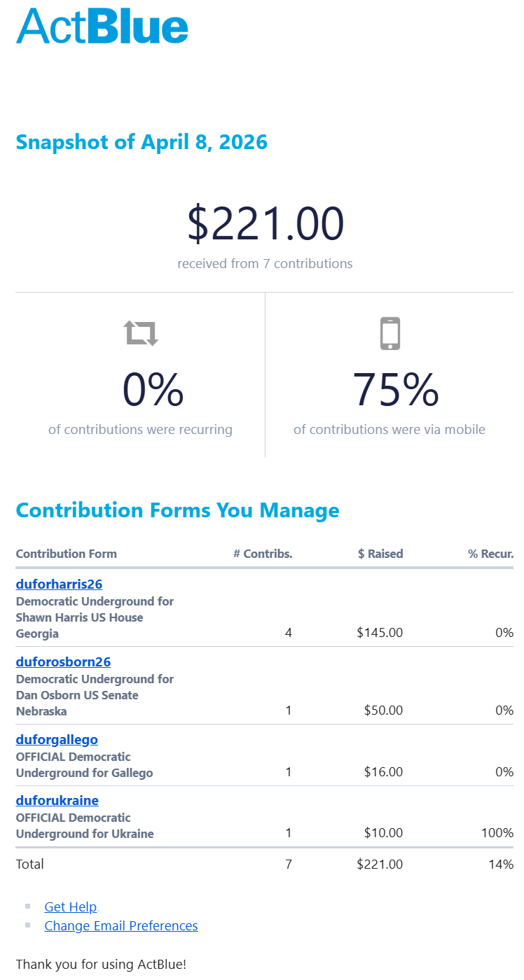Click the Total row label
The height and width of the screenshot is (980, 524).
30,864
